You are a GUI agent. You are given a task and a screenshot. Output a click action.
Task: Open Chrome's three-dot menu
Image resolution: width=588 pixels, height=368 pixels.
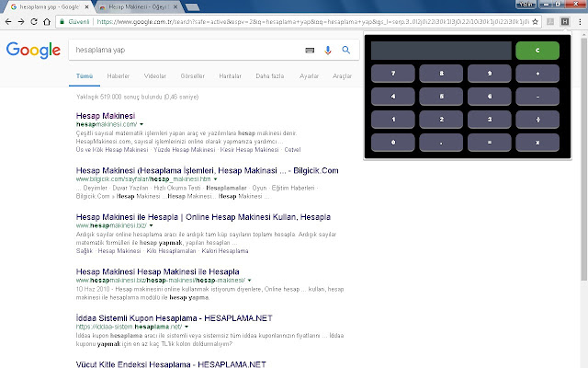pyautogui.click(x=580, y=22)
